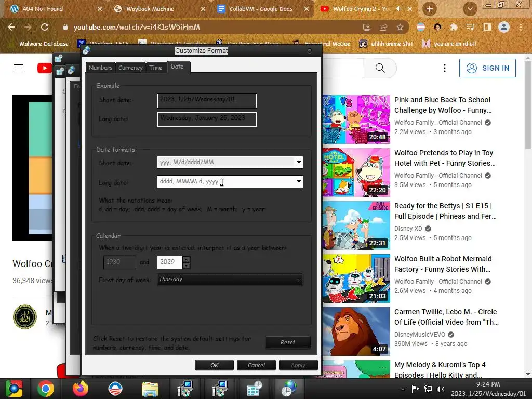This screenshot has width=532, height=399.
Task: Open Chrome from the taskbar
Action: (46, 389)
